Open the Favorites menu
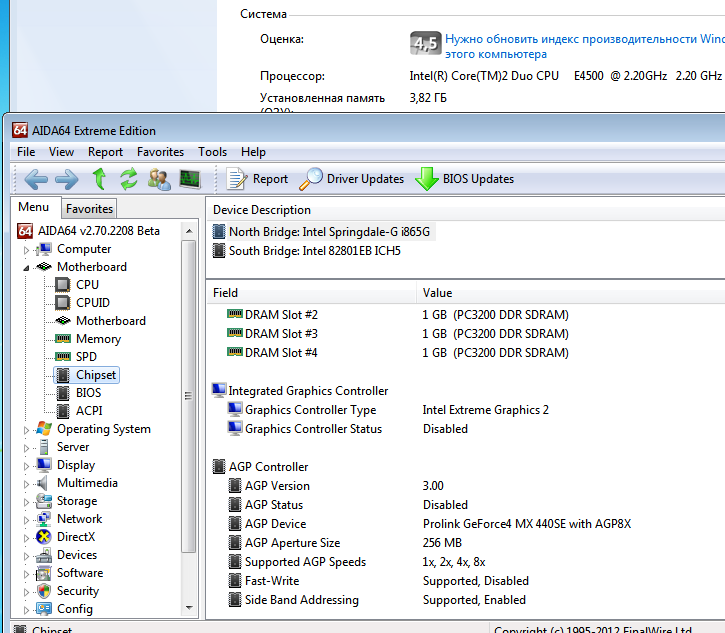This screenshot has width=725, height=633. pyautogui.click(x=160, y=152)
